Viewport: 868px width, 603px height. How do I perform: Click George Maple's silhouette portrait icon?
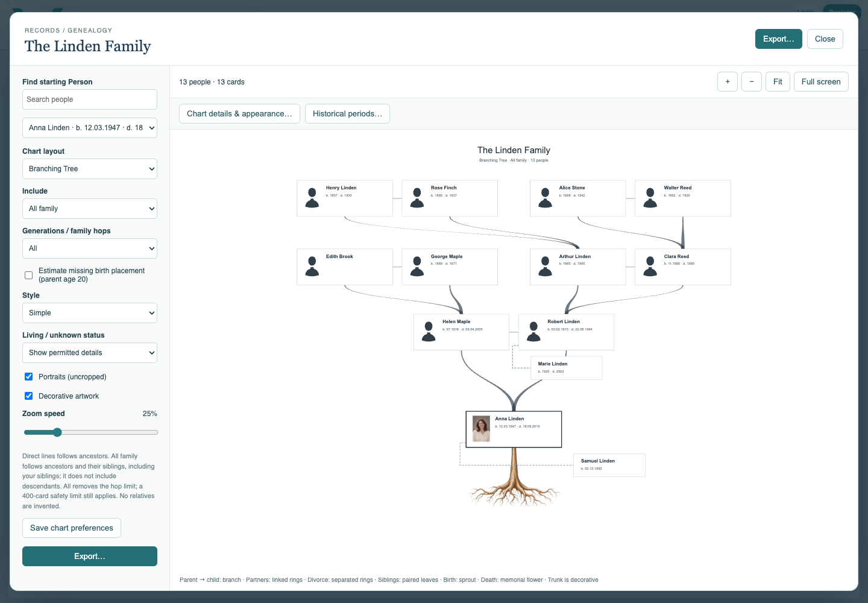tap(417, 267)
